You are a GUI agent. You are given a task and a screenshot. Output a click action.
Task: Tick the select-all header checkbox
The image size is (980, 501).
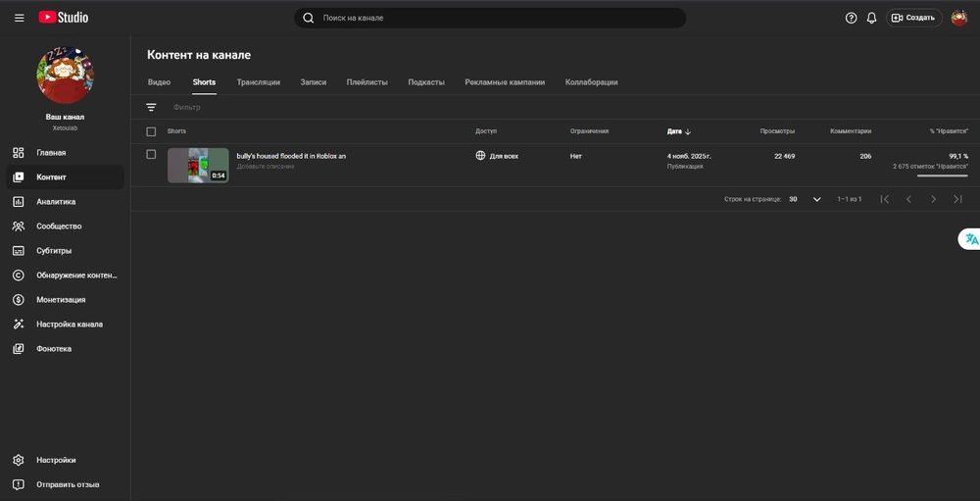point(151,131)
